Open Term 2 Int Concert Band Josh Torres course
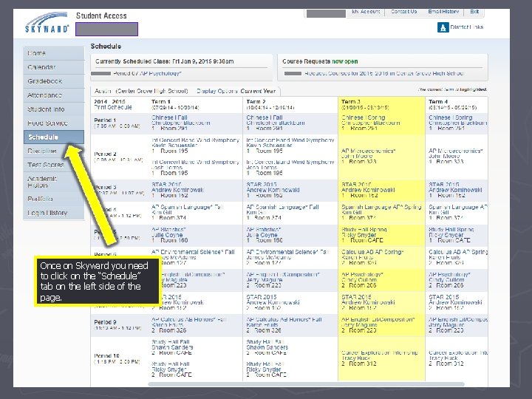 (x=290, y=162)
